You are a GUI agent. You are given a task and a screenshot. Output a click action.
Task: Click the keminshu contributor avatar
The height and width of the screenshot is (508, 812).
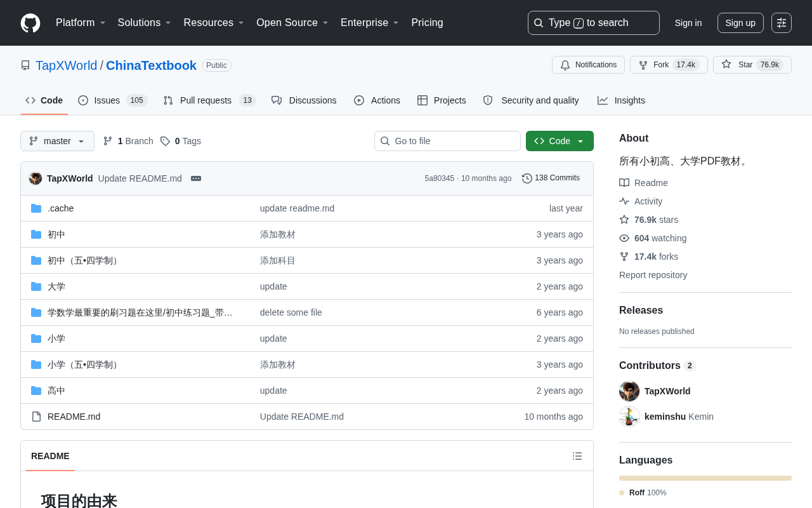pyautogui.click(x=629, y=417)
